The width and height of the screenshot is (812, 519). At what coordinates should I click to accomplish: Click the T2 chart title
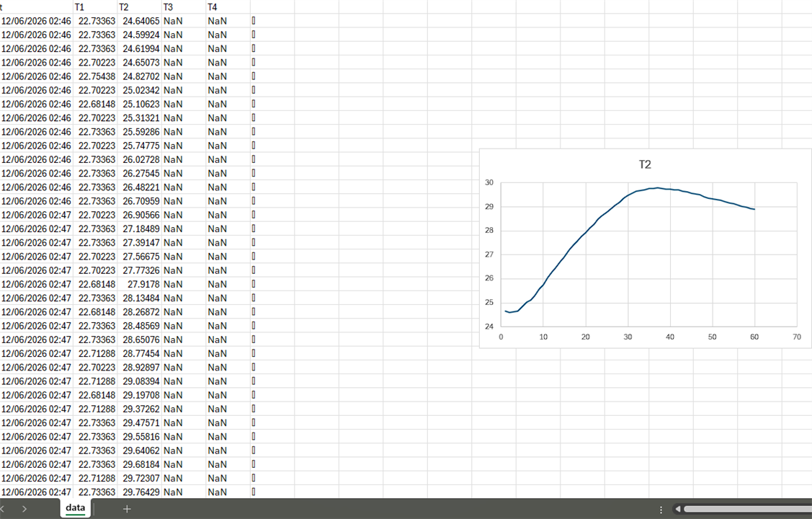coord(645,165)
